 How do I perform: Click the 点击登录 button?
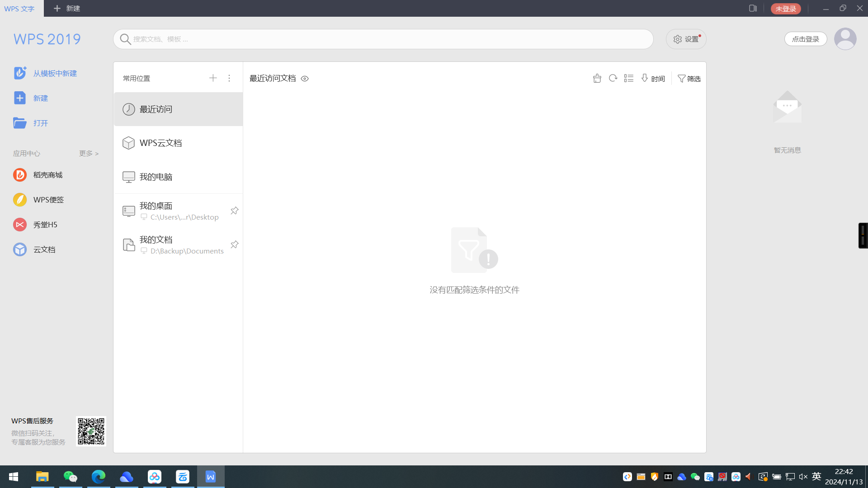coord(805,39)
